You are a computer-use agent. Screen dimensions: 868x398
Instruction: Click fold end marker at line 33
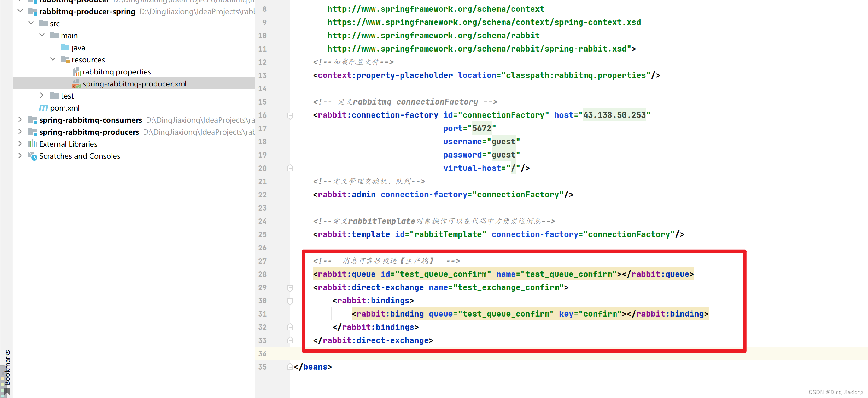[x=290, y=340]
